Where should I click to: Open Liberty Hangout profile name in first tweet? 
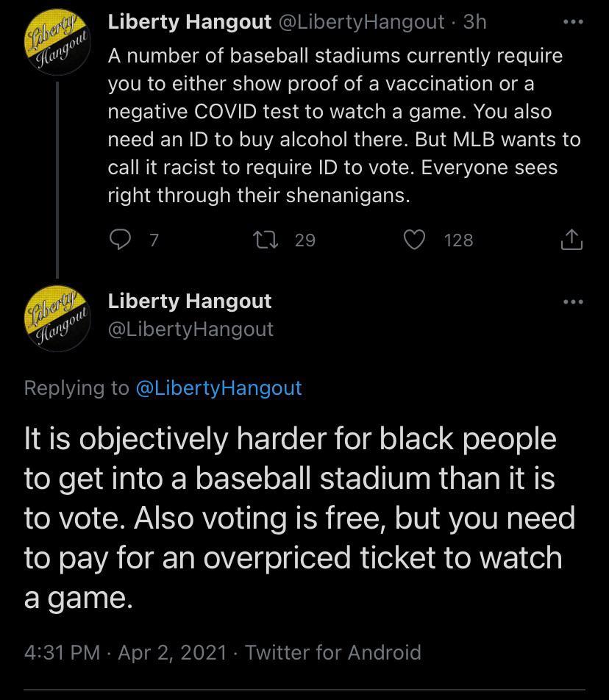click(190, 22)
